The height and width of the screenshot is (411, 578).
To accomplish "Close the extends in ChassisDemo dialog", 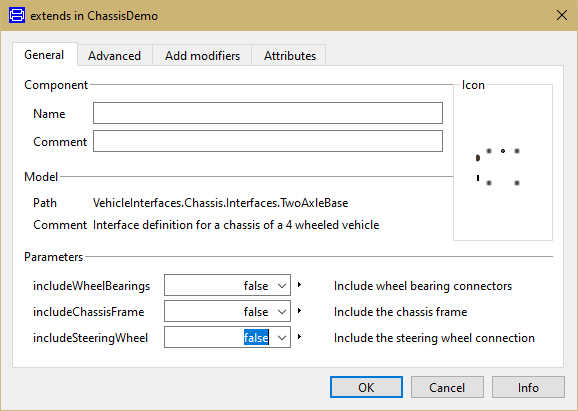I will [x=562, y=15].
